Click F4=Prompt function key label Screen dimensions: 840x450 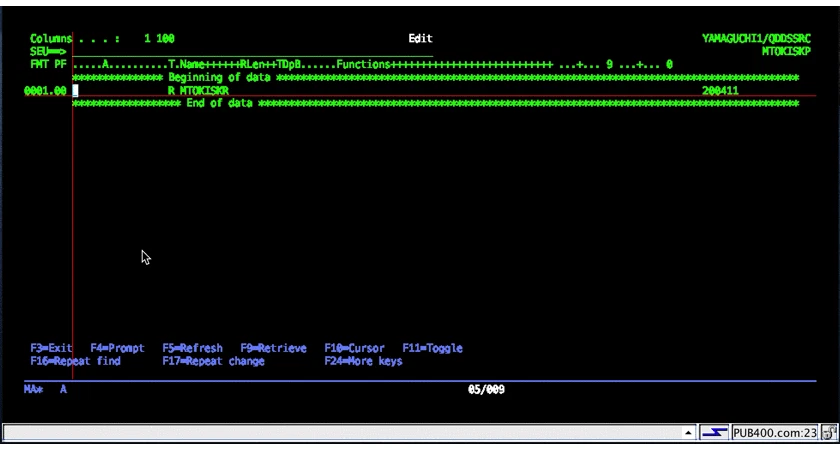tap(117, 348)
